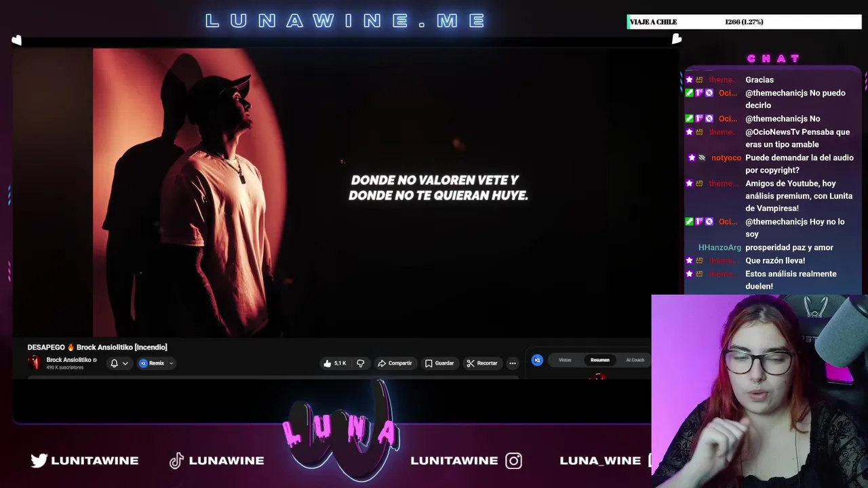This screenshot has height=488, width=868.
Task: Switch to the Resumen tab
Action: click(x=599, y=360)
